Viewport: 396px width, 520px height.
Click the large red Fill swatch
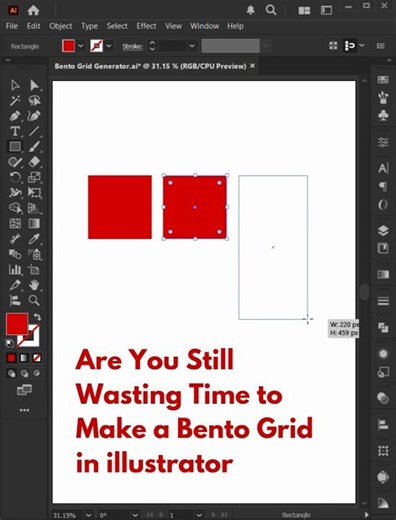pos(17,324)
